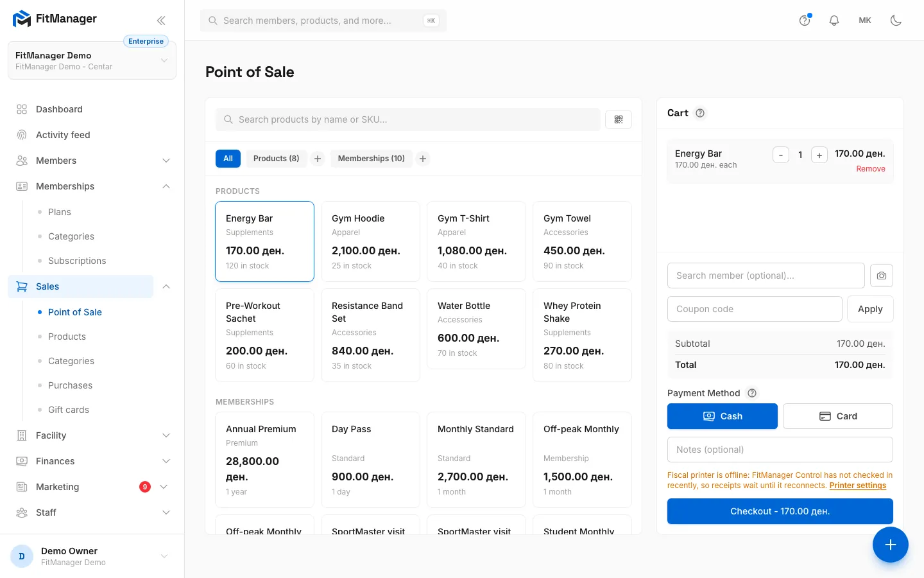
Task: Open the FitManager Demo organization switcher
Action: pyautogui.click(x=92, y=61)
